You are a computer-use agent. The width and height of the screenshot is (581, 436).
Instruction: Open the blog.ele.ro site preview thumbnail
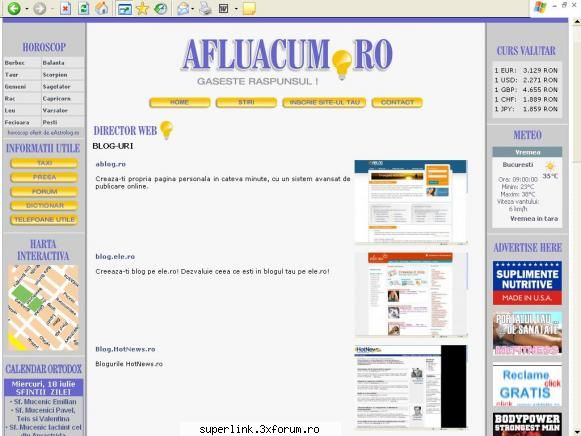tap(411, 295)
